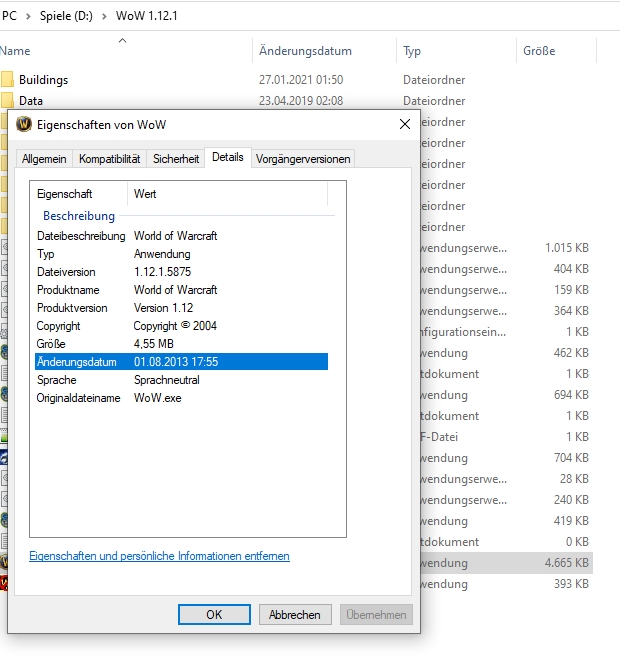This screenshot has height=666, width=620.
Task: Click the Eigenschaft column header
Action: tap(65, 194)
